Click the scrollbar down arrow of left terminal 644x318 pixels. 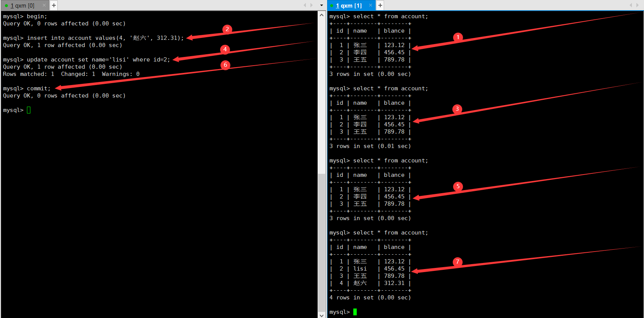(321, 315)
